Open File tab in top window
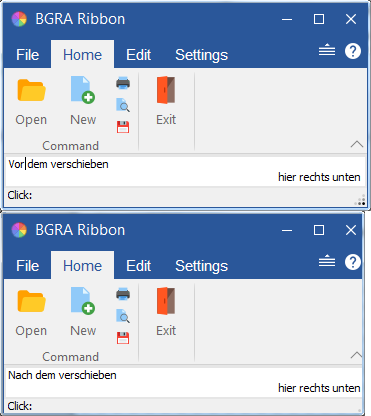This screenshot has height=416, width=371. coord(27,55)
